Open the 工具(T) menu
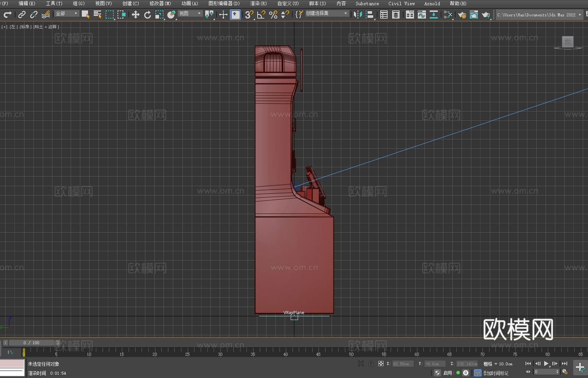Viewport: 588px width, 378px height. [x=54, y=3]
